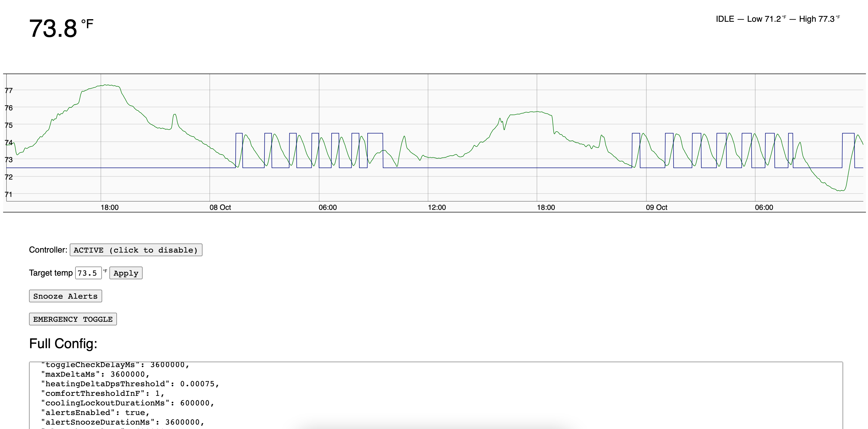Click the 12:00 time label on chart
The image size is (868, 429).
pyautogui.click(x=436, y=208)
